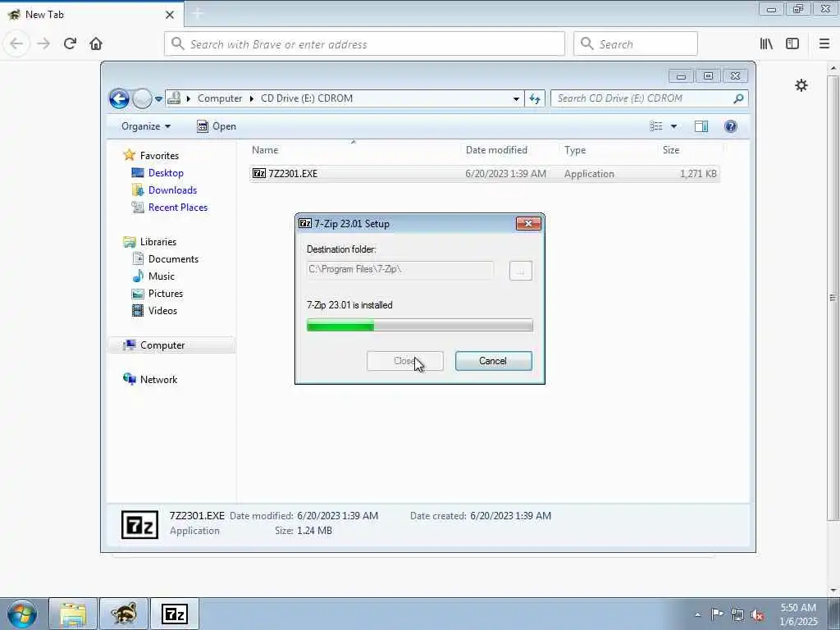Open the address bar history dropdown
Image resolution: width=840 pixels, height=630 pixels.
tap(516, 98)
